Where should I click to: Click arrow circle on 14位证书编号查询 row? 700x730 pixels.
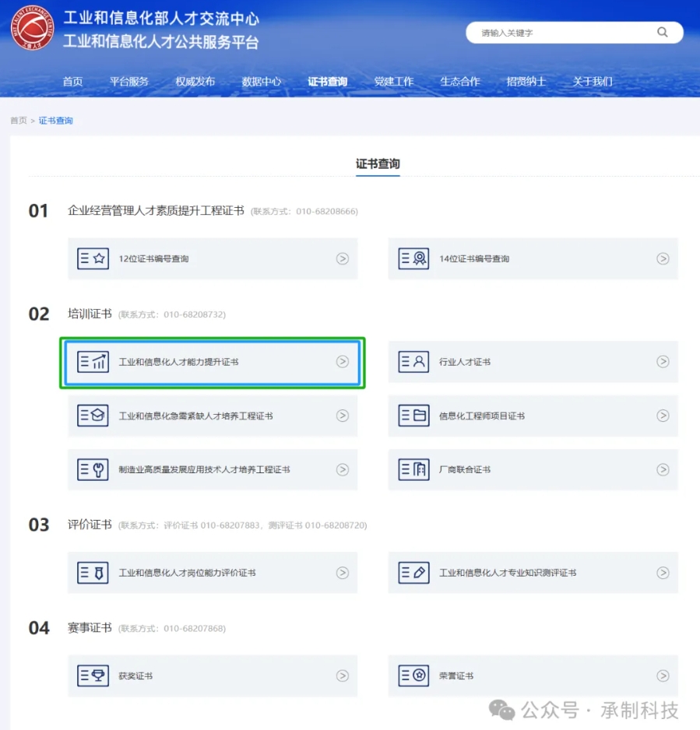(x=663, y=258)
